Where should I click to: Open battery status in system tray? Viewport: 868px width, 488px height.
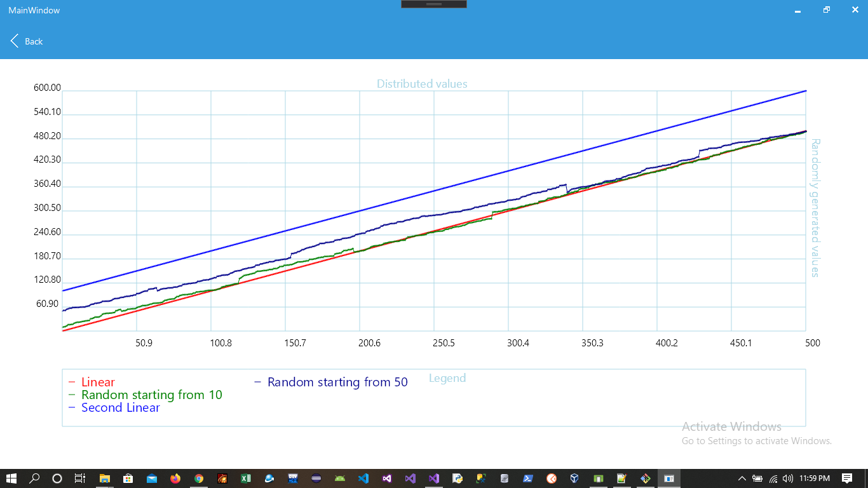pos(757,478)
